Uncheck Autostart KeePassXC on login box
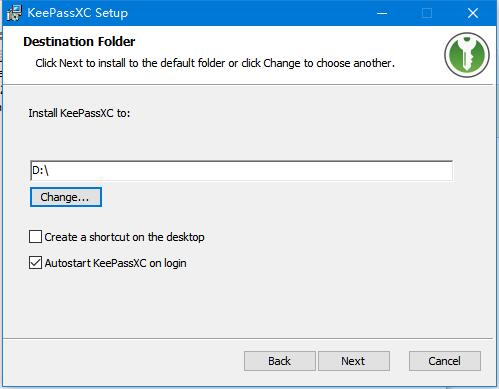The width and height of the screenshot is (499, 389). tap(35, 263)
